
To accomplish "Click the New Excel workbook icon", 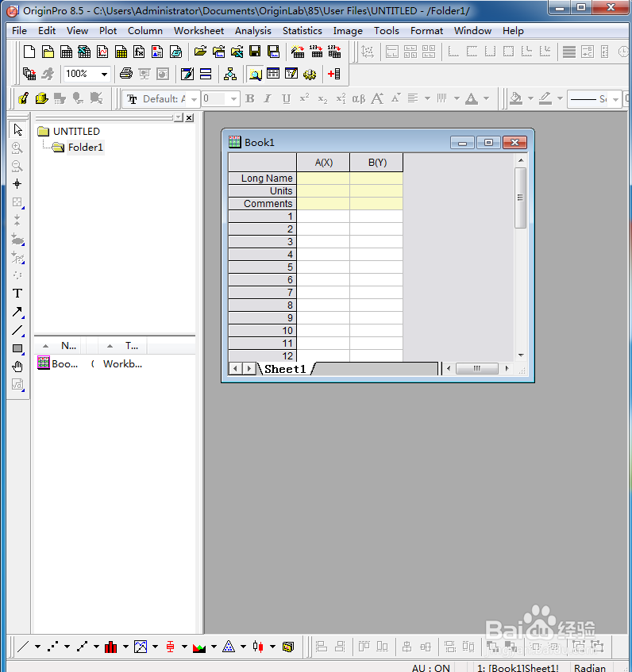I will tap(84, 52).
